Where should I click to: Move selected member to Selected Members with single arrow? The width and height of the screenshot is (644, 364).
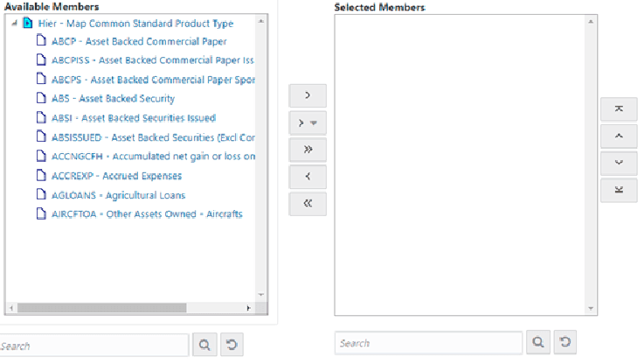point(308,96)
